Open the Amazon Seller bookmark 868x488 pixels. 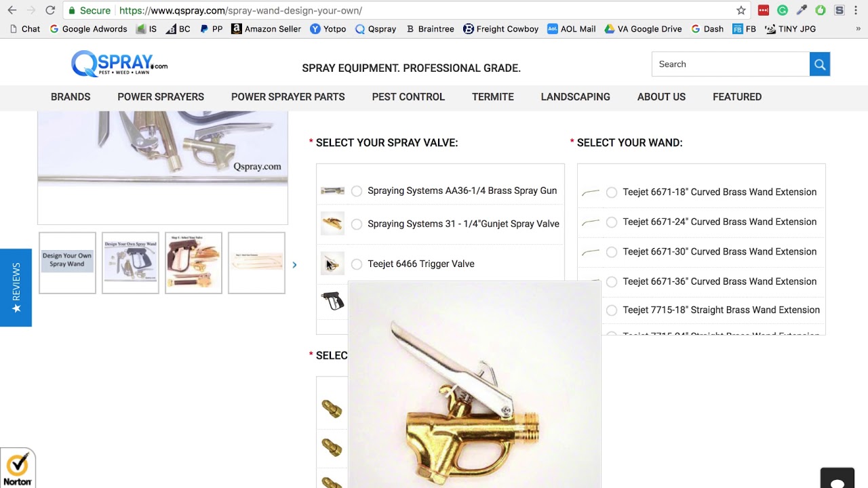point(266,29)
